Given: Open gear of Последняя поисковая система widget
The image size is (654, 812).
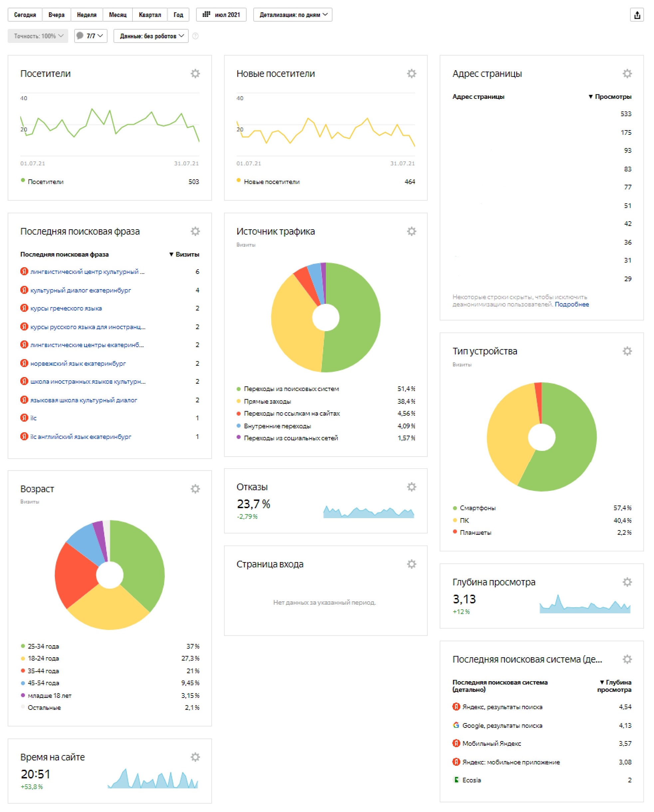Looking at the screenshot, I should coord(627,660).
